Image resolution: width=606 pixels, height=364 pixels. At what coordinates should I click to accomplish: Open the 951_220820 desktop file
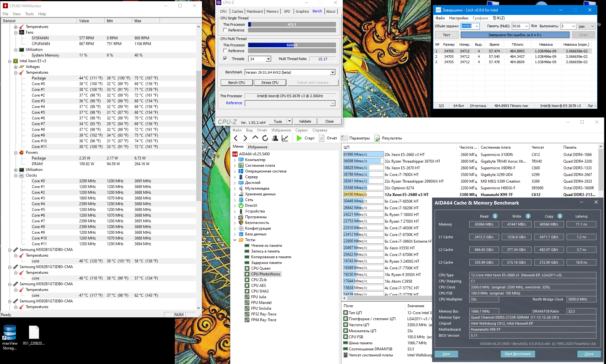click(x=34, y=335)
